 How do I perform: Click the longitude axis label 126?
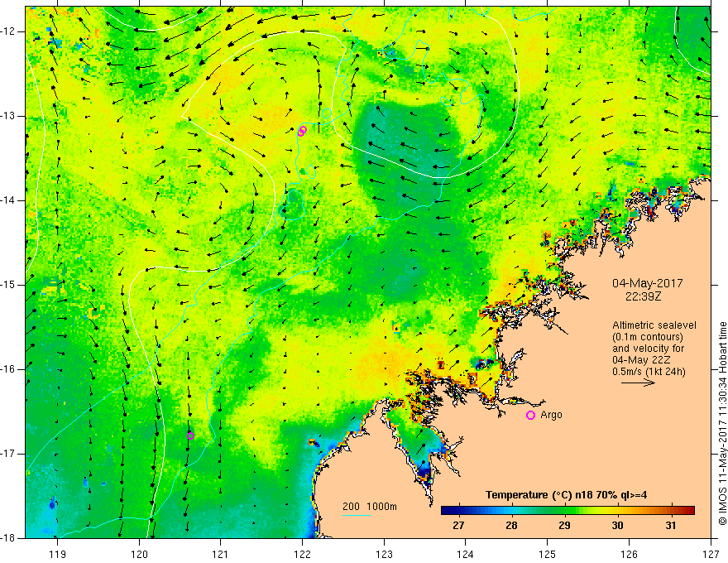(629, 554)
